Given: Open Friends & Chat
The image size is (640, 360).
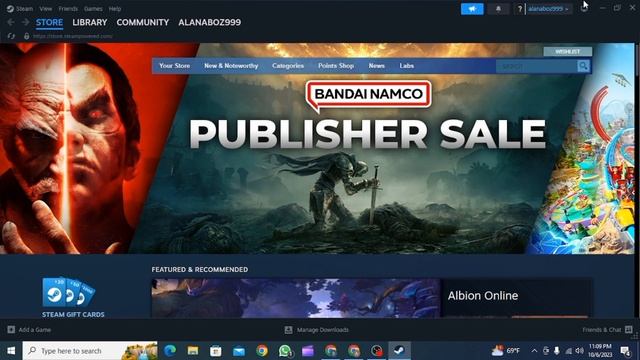Looking at the screenshot, I should tap(607, 329).
